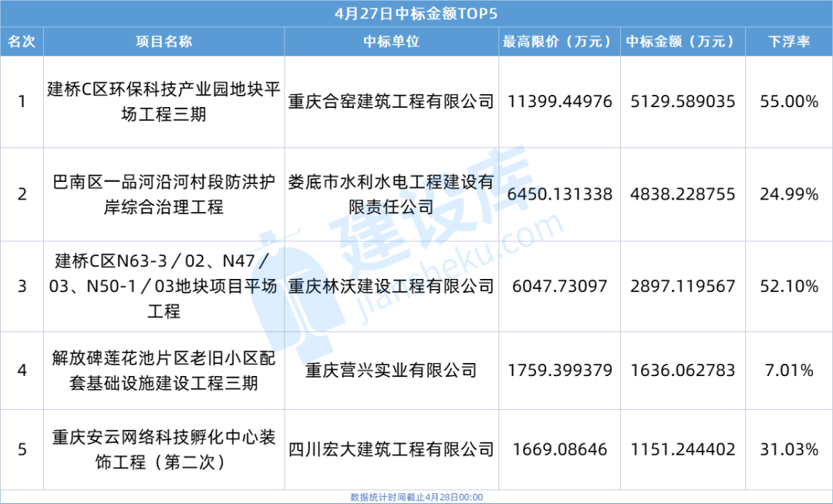833x504 pixels.
Task: Click the '中标单位' column header
Action: pos(391,42)
